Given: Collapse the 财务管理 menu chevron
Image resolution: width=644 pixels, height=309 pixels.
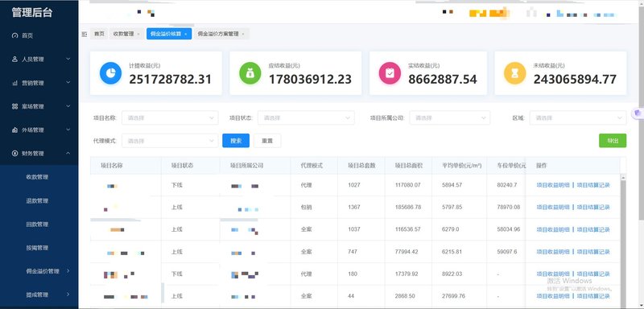Looking at the screenshot, I should (x=68, y=154).
